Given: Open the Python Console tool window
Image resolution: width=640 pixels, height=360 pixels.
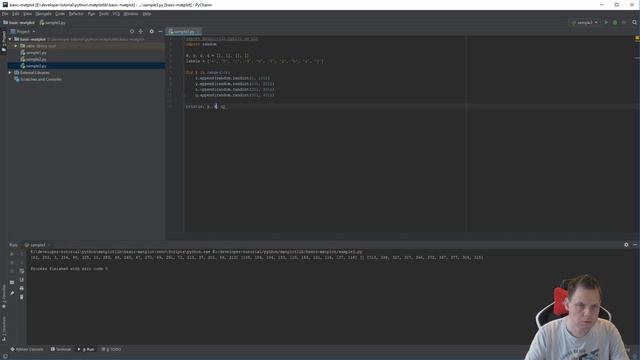Looking at the screenshot, I should (27, 349).
